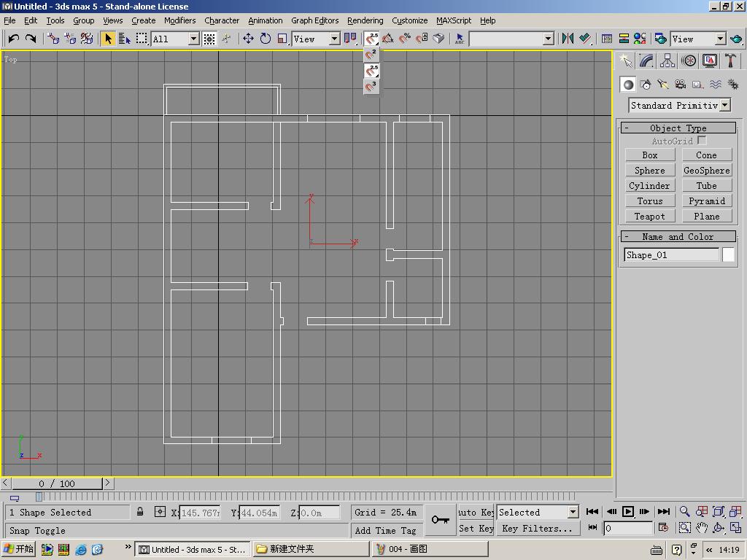Screen dimensions: 747x560
Task: Click the Quick Render teapot icon
Action: point(736,39)
